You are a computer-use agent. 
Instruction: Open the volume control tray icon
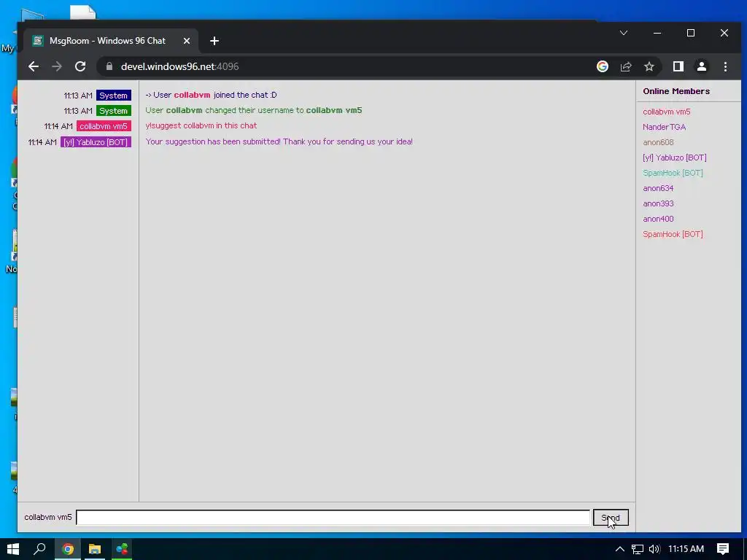coord(654,549)
